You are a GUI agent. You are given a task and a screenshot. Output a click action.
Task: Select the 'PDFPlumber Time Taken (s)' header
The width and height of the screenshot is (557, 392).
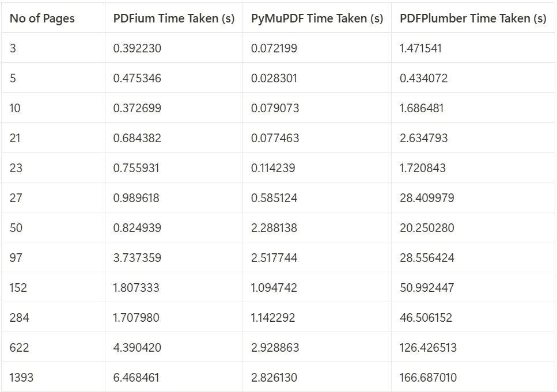pyautogui.click(x=473, y=18)
